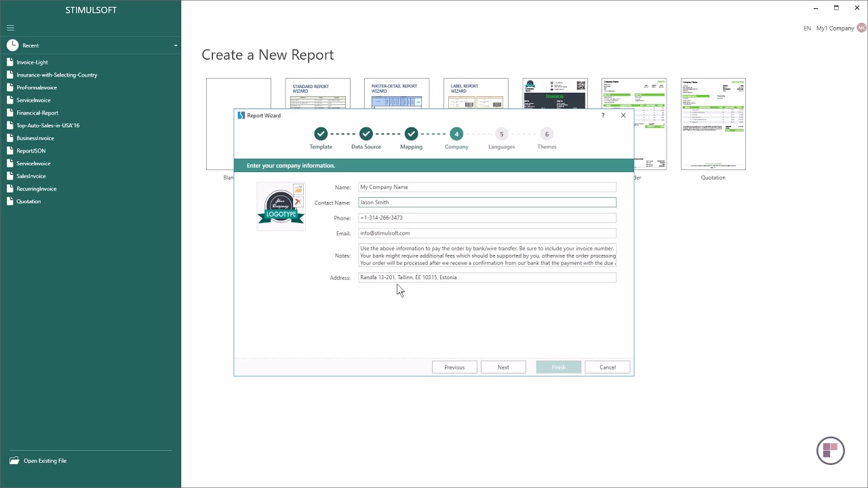
Task: Open the My1 Company account menu
Action: pyautogui.click(x=835, y=28)
